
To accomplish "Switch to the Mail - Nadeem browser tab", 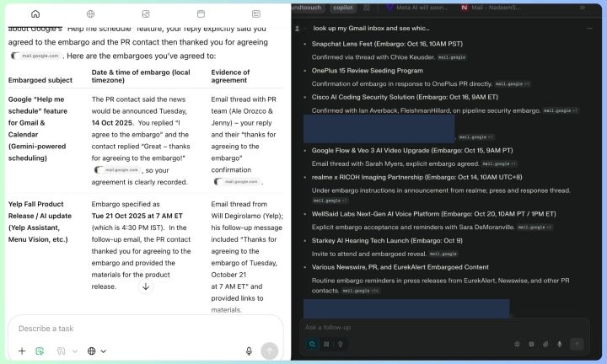I will click(493, 7).
